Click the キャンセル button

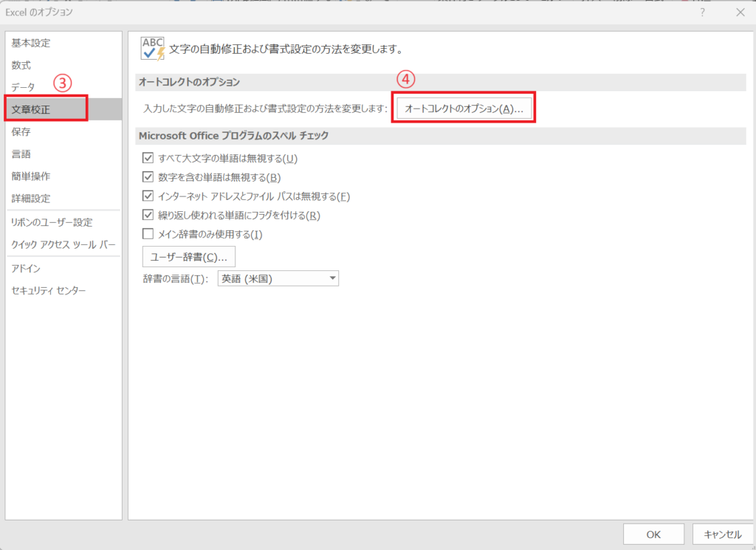[722, 534]
